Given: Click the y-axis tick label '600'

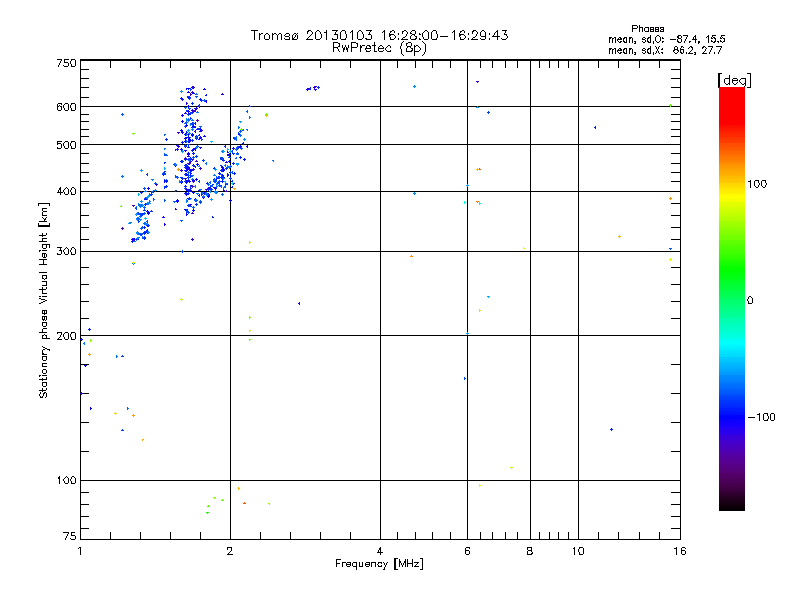Looking at the screenshot, I should (x=67, y=107).
